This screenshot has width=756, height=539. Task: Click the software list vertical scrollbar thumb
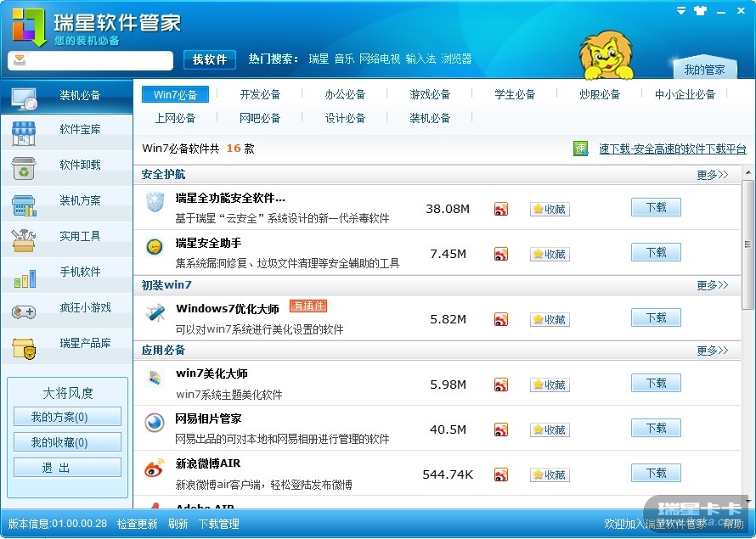pos(748,244)
